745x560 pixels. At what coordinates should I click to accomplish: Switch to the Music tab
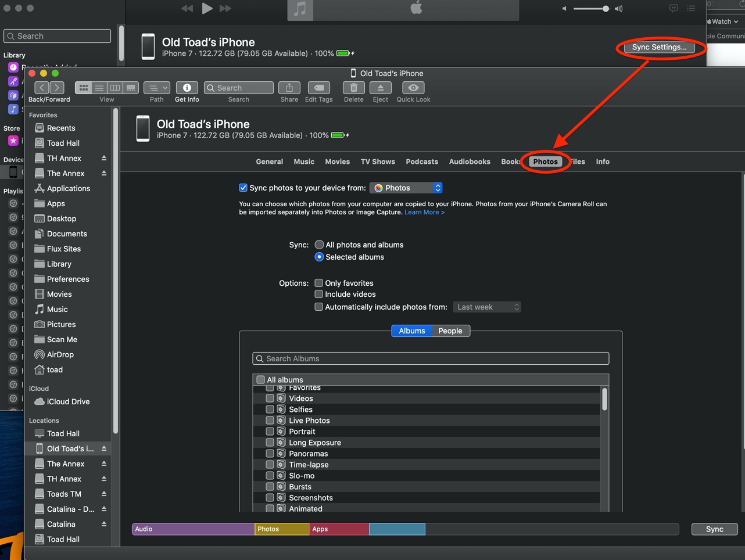coord(304,161)
